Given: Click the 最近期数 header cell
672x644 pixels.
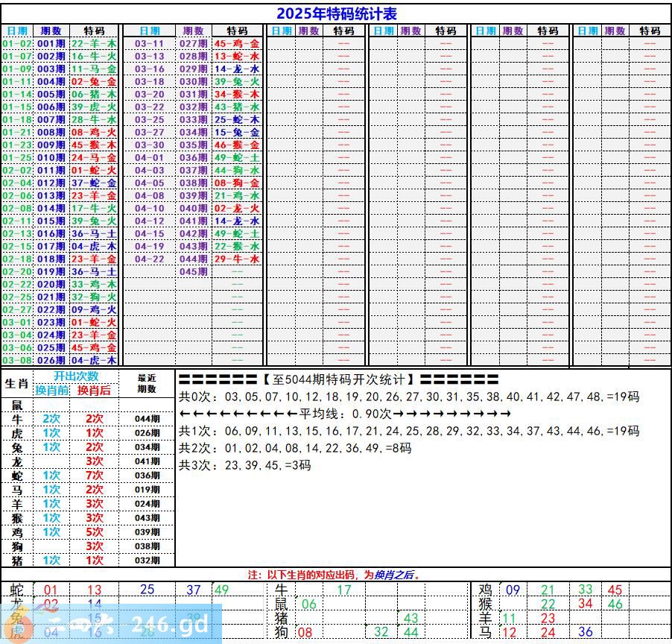Looking at the screenshot, I should (147, 383).
